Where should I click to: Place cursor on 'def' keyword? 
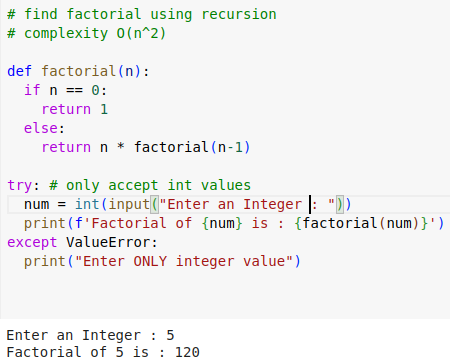point(19,71)
